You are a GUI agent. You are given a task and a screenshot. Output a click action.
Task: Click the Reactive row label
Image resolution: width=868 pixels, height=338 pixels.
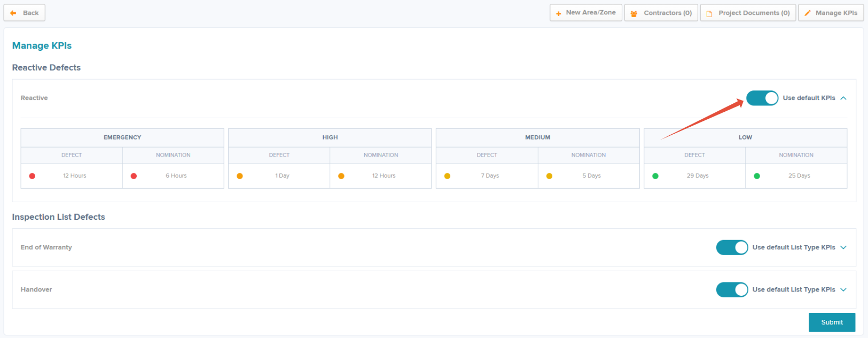34,98
